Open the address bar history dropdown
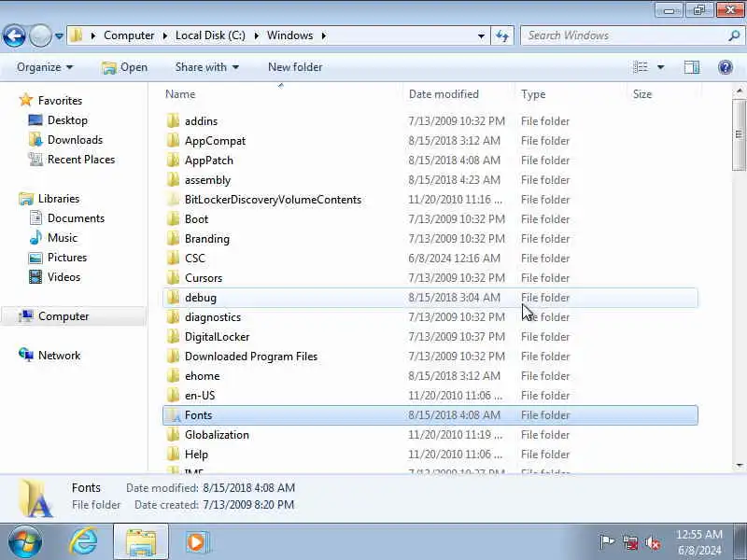The height and width of the screenshot is (560, 747). [x=481, y=35]
